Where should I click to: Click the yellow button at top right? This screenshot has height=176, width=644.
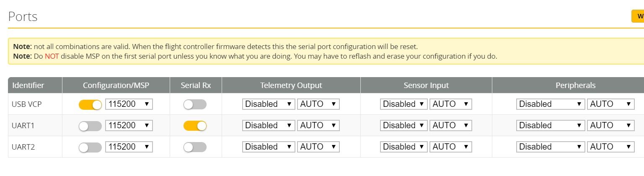tap(638, 16)
